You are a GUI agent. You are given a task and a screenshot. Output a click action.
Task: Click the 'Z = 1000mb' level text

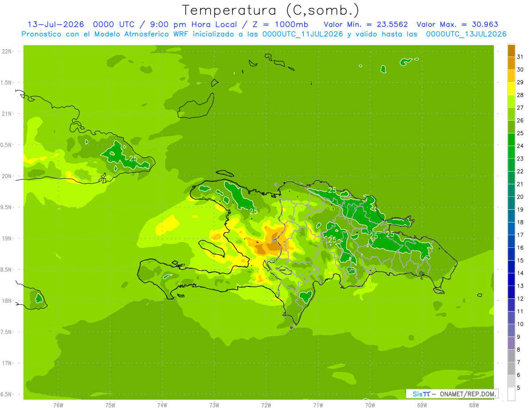[281, 24]
